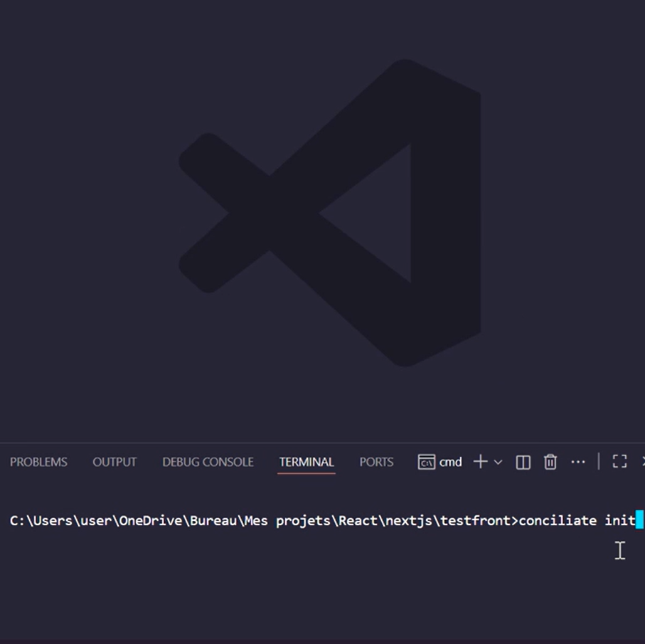Switch to the PROBLEMS tab
This screenshot has width=645, height=644.
[x=38, y=462]
